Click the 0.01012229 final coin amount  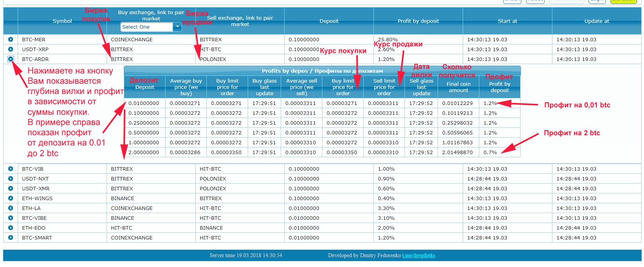point(457,103)
